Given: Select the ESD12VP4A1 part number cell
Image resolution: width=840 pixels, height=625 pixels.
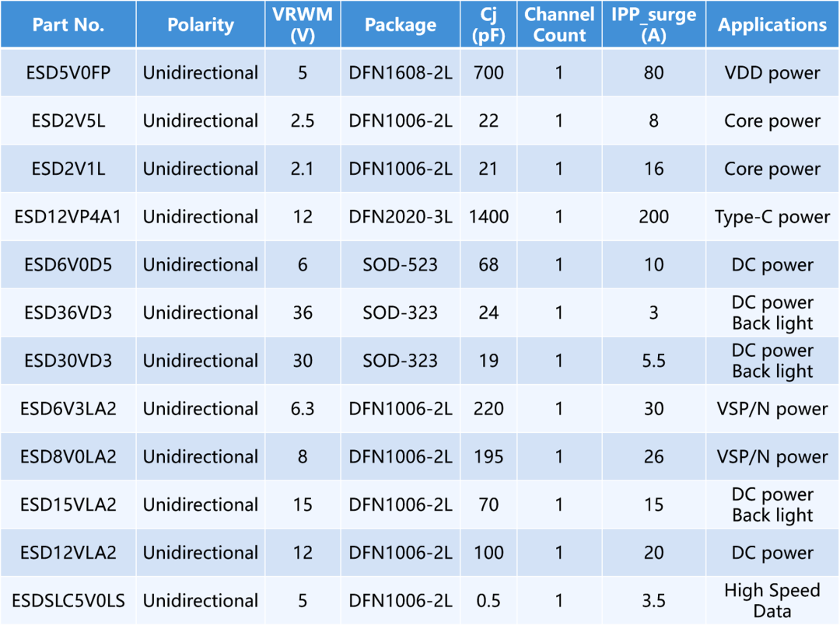Looking at the screenshot, I should point(68,217).
